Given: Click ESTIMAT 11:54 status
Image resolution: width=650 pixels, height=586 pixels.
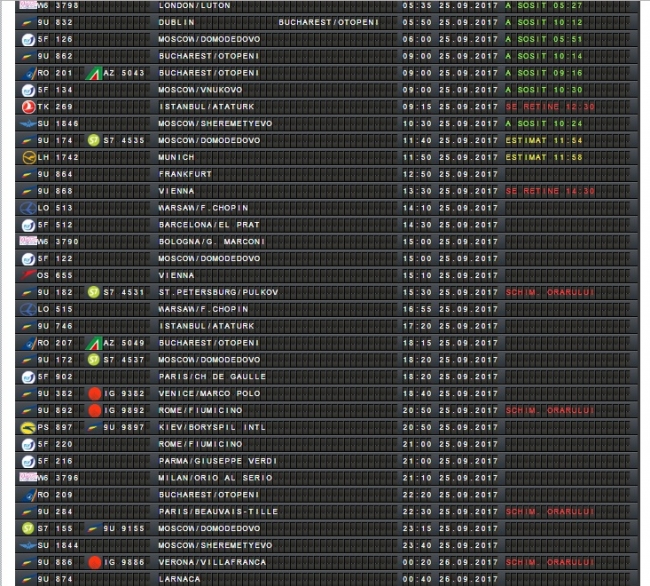Looking at the screenshot, I should click(x=544, y=140).
